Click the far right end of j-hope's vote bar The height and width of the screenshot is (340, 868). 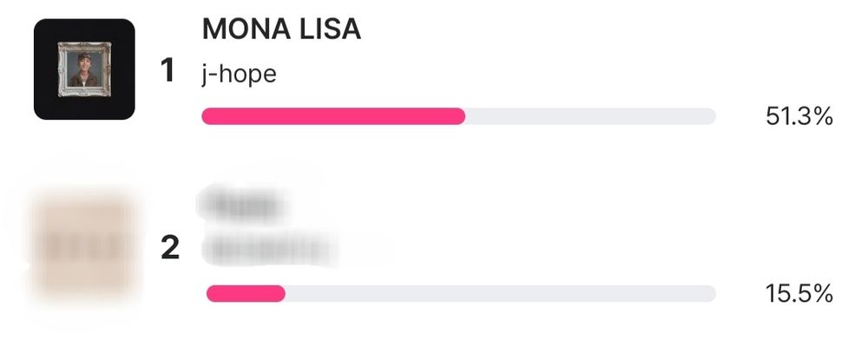(x=709, y=116)
